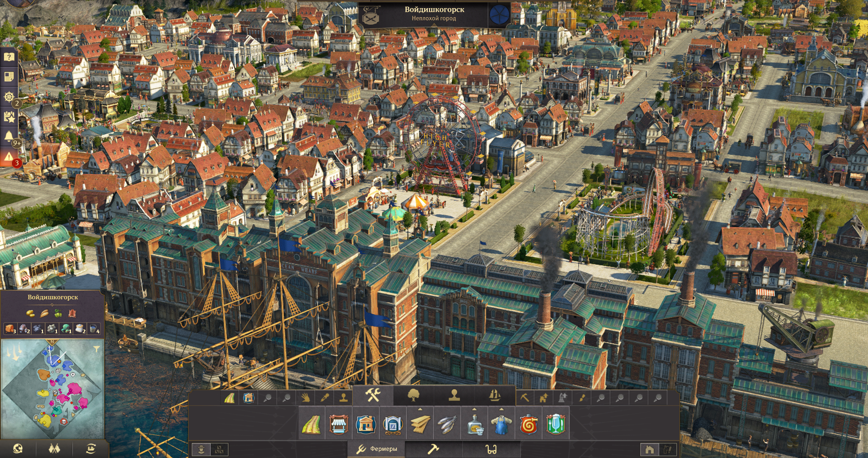Viewport: 868px width, 458px height.
Task: Toggle the blueprint mode button
Action: pos(668,449)
